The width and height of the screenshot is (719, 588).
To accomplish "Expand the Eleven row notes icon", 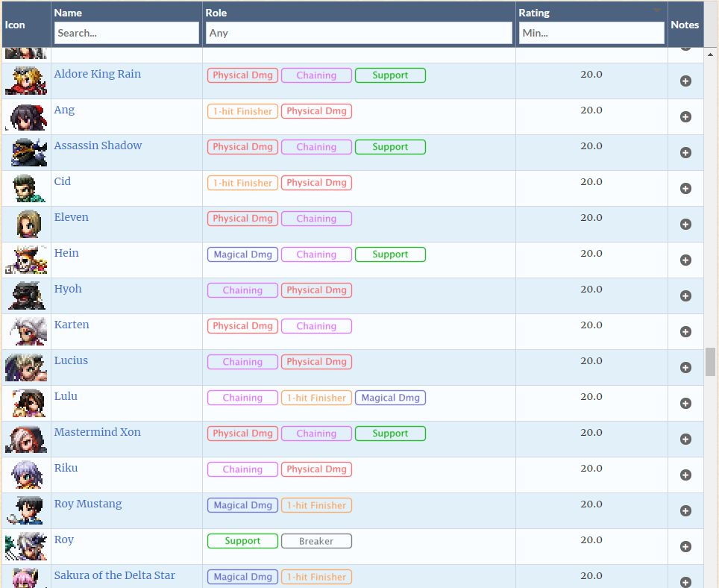I will pos(685,225).
